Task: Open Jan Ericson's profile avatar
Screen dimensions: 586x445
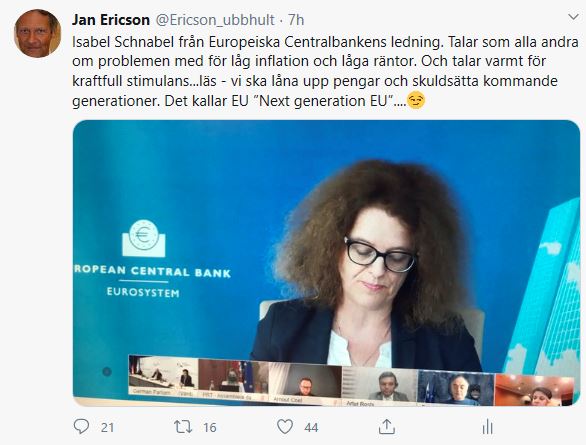Action: 37,34
